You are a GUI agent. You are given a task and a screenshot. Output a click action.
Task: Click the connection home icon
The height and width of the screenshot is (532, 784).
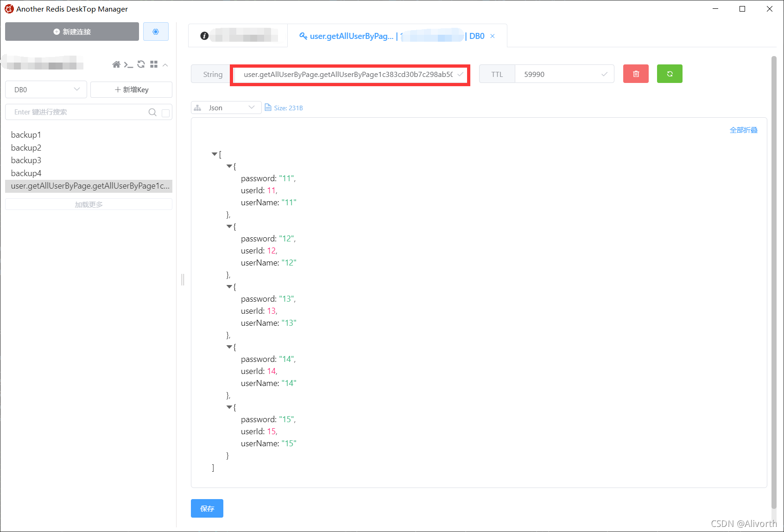(x=116, y=64)
